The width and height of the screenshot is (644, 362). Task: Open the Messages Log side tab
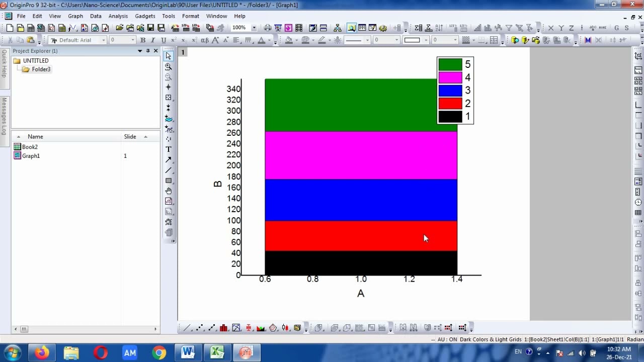[4, 116]
